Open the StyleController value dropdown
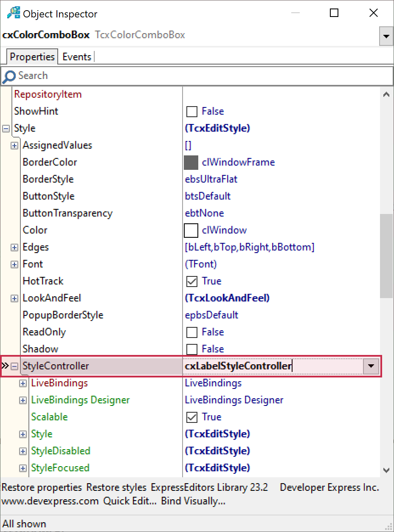The height and width of the screenshot is (532, 394). tap(371, 366)
